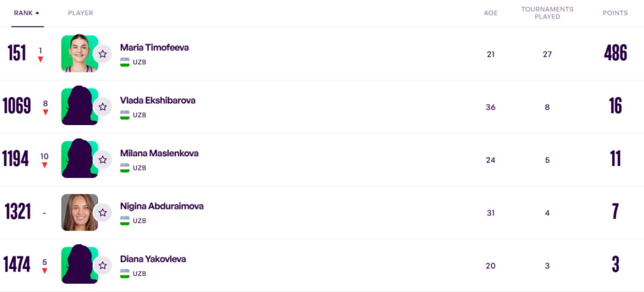Click the red rank-drop arrow beside rank 1474
Viewport: 644px width, 292px height.
(45, 271)
